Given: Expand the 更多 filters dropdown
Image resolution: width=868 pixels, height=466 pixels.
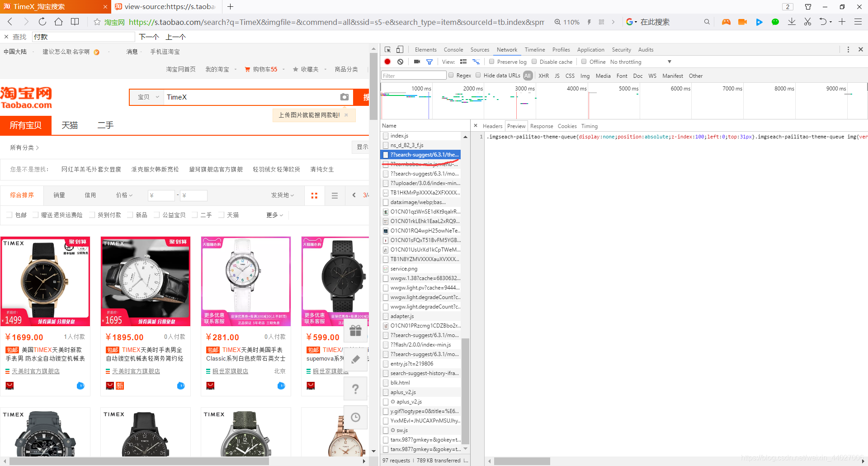Looking at the screenshot, I should [275, 215].
